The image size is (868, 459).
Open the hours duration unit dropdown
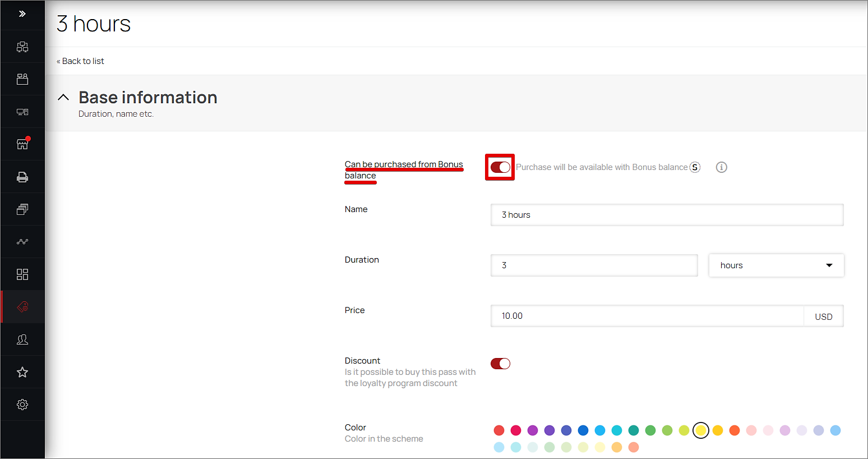pos(777,265)
